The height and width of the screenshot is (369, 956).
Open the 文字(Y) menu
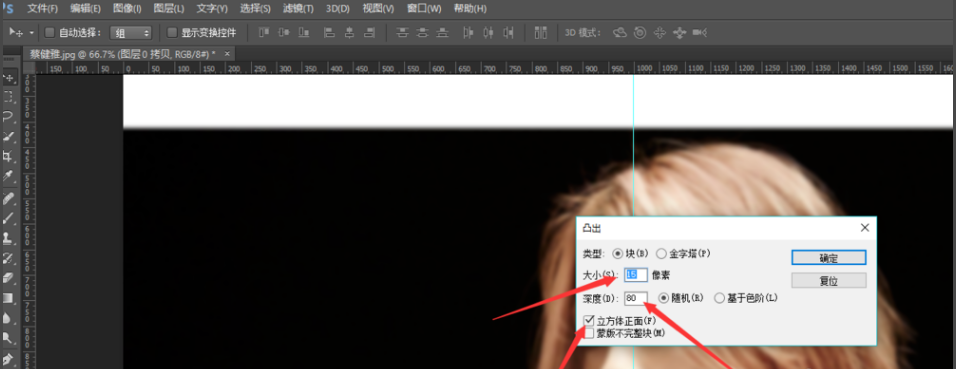pyautogui.click(x=212, y=9)
